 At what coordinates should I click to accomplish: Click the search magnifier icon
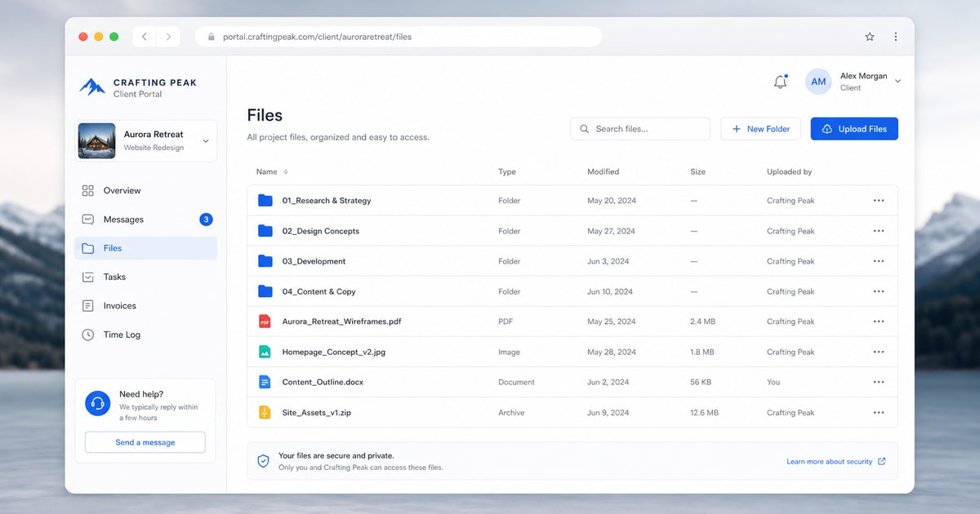[584, 129]
